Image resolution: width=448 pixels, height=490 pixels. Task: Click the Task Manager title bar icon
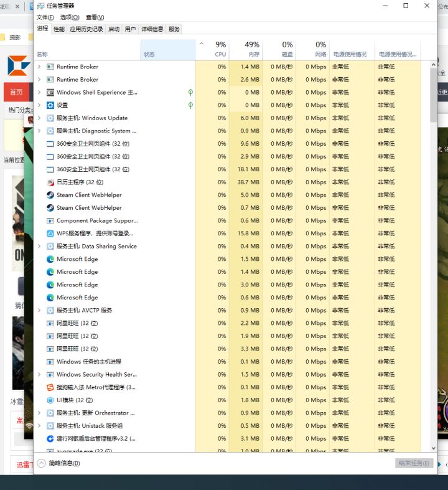[40, 6]
